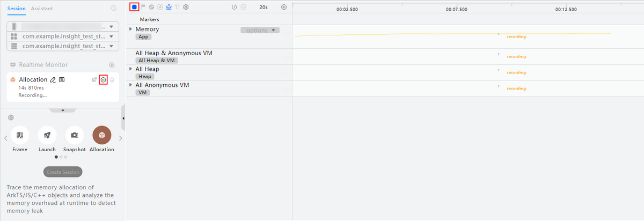The width and height of the screenshot is (644, 221).
Task: Click the broom clean-up icon in the toolbar
Action: 169,7
